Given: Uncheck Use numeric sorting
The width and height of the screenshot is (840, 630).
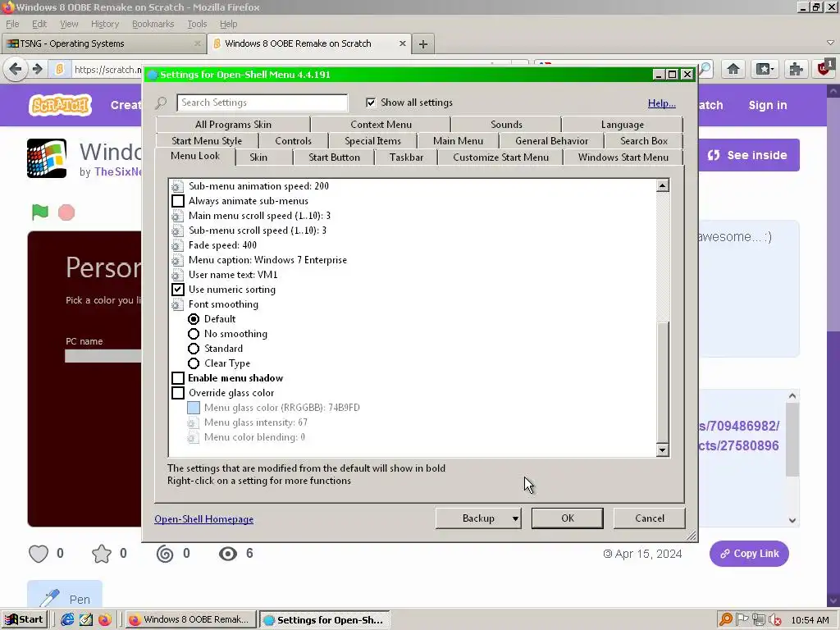Looking at the screenshot, I should (178, 290).
